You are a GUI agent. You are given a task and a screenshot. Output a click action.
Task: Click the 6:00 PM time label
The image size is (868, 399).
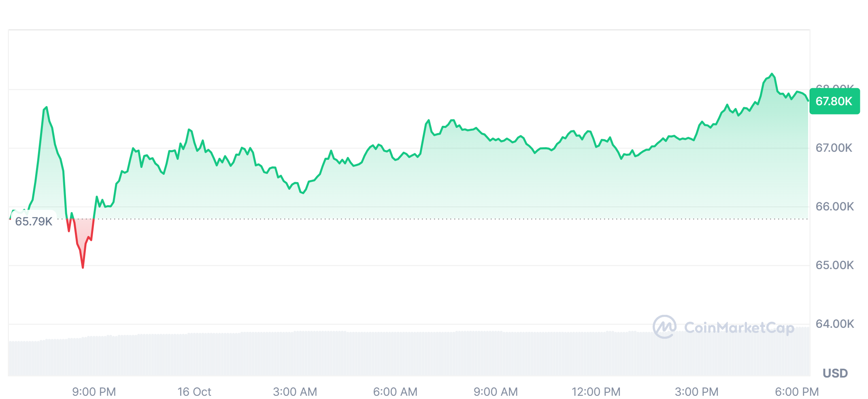(797, 392)
